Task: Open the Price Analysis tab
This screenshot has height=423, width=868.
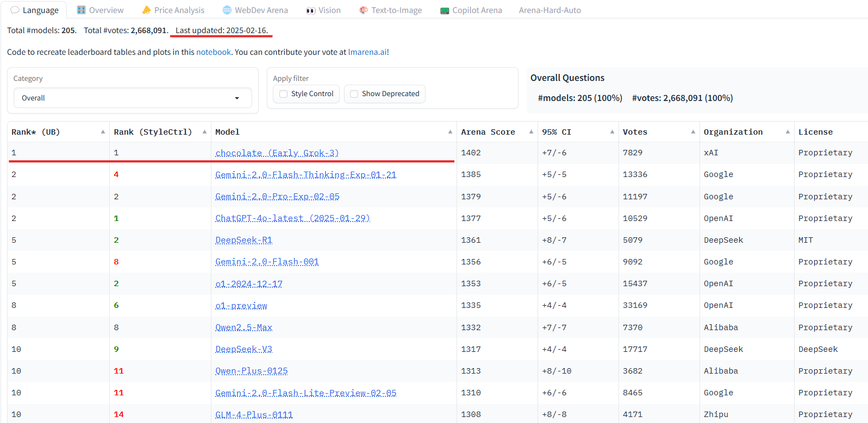Action: tap(173, 10)
